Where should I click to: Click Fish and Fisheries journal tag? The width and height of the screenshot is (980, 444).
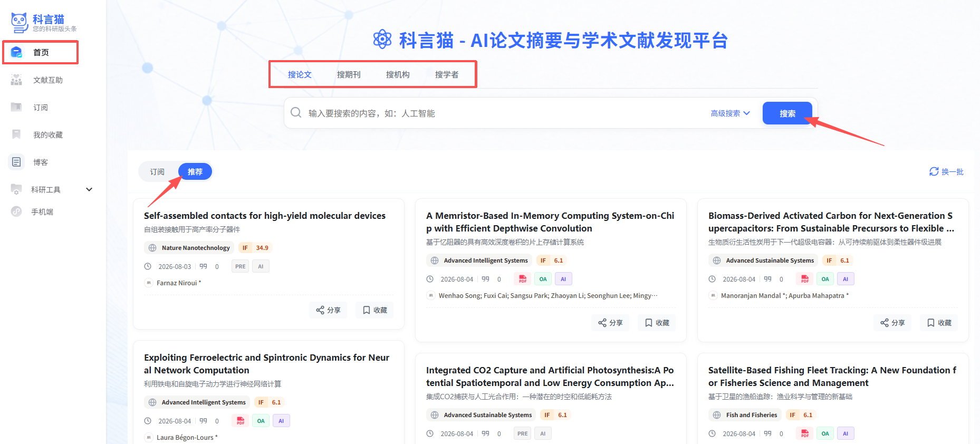[x=745, y=415]
